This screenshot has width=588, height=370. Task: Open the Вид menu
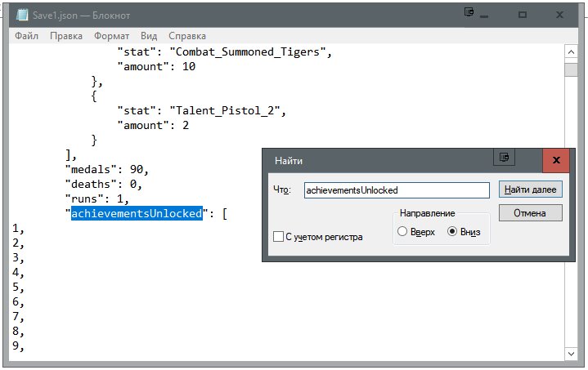click(149, 36)
